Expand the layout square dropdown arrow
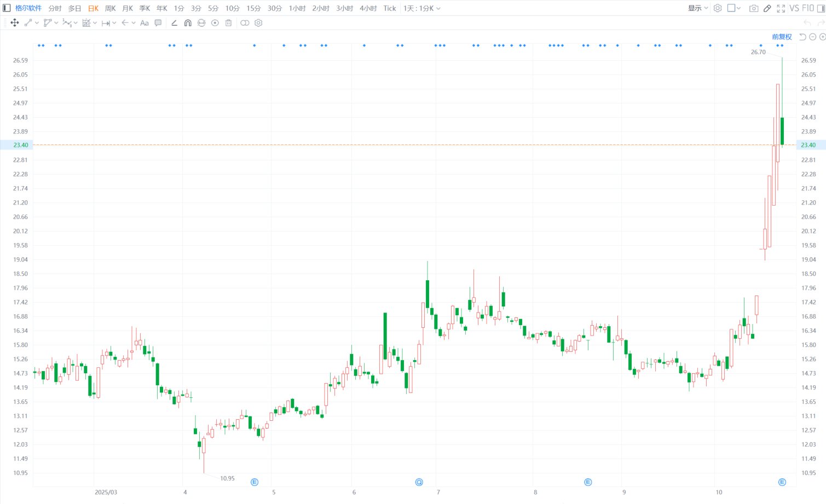The width and height of the screenshot is (826, 504). pyautogui.click(x=738, y=8)
